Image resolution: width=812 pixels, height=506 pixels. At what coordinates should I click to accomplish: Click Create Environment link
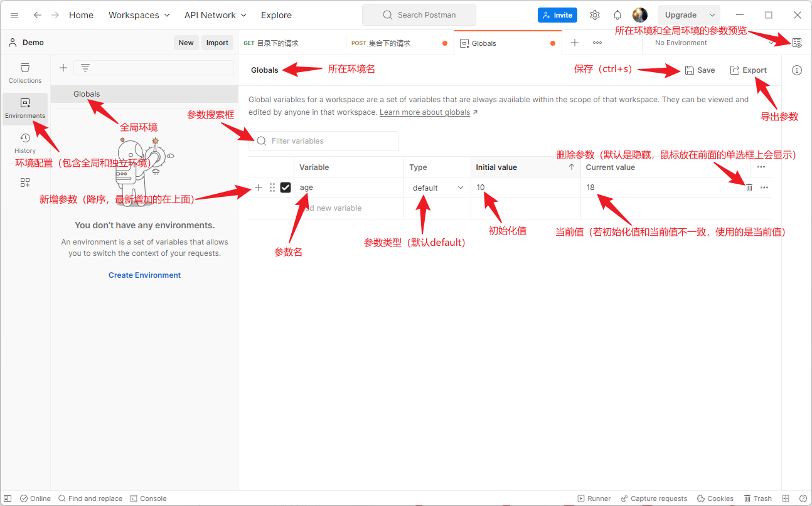tap(144, 275)
